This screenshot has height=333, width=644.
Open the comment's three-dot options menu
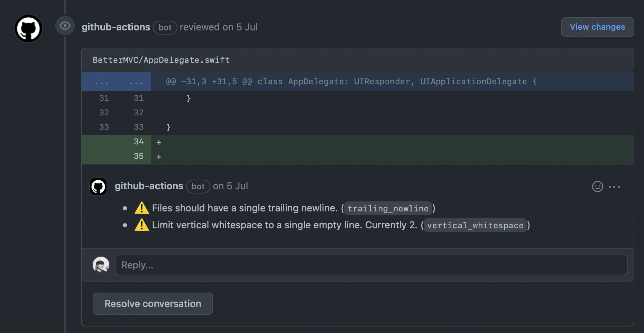tap(614, 187)
